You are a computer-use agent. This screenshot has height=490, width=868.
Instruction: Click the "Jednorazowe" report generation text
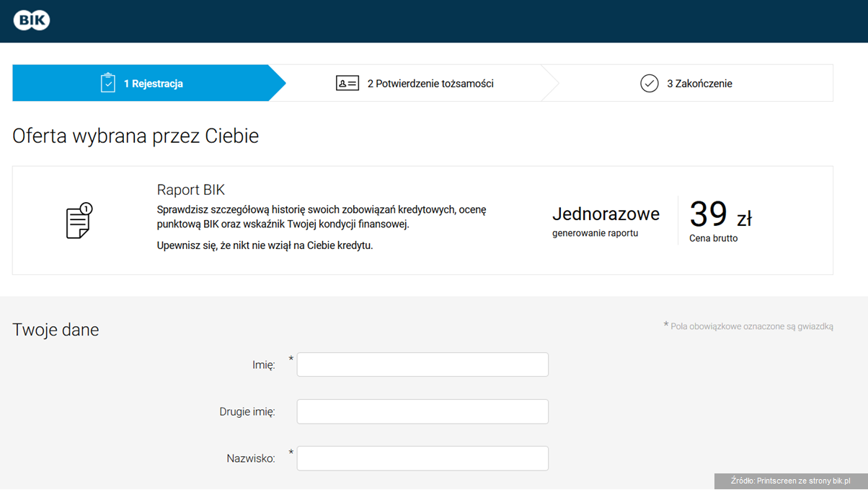coord(606,214)
